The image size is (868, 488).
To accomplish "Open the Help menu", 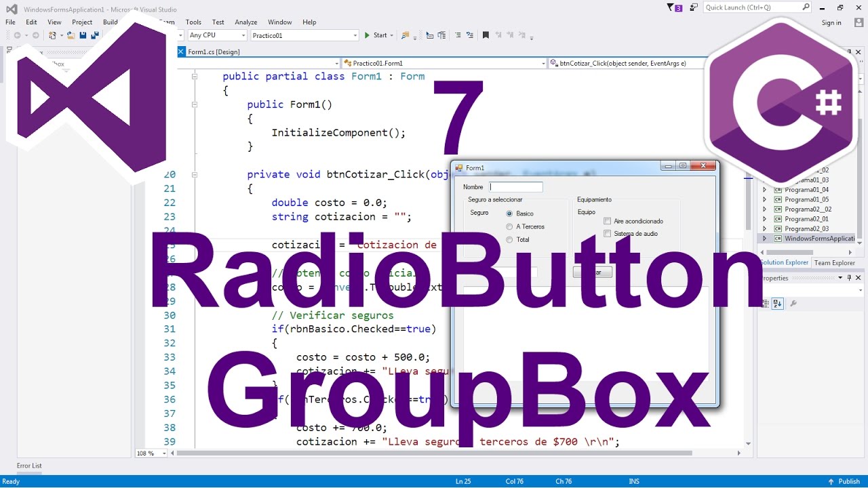I will tap(309, 22).
